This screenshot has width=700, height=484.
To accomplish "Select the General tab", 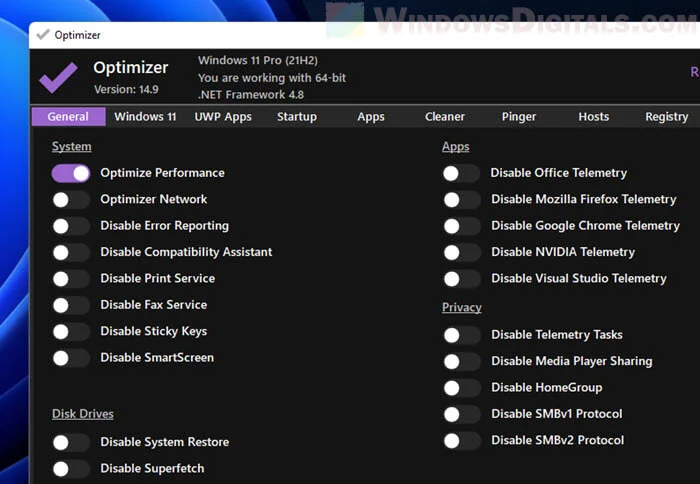I will [x=68, y=117].
